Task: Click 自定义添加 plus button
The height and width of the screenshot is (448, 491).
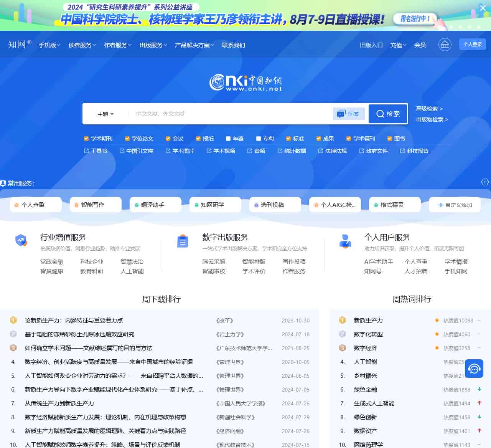Action: (x=455, y=205)
